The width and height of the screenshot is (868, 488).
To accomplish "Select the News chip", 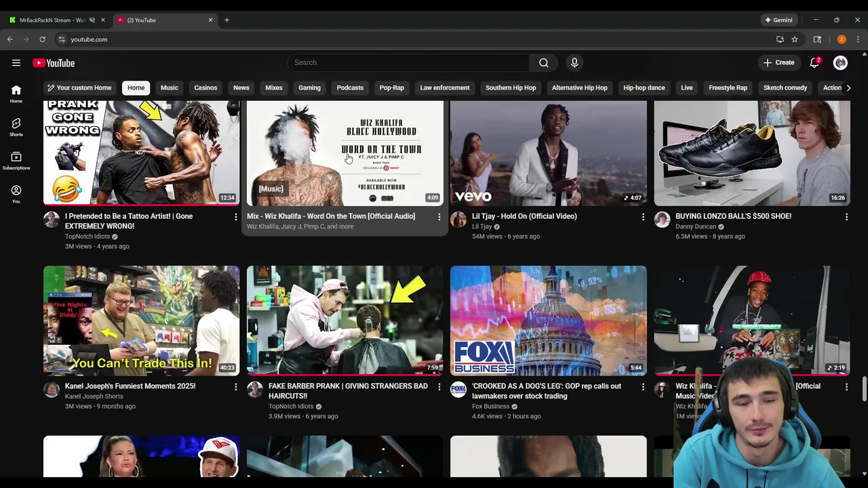I will click(241, 87).
